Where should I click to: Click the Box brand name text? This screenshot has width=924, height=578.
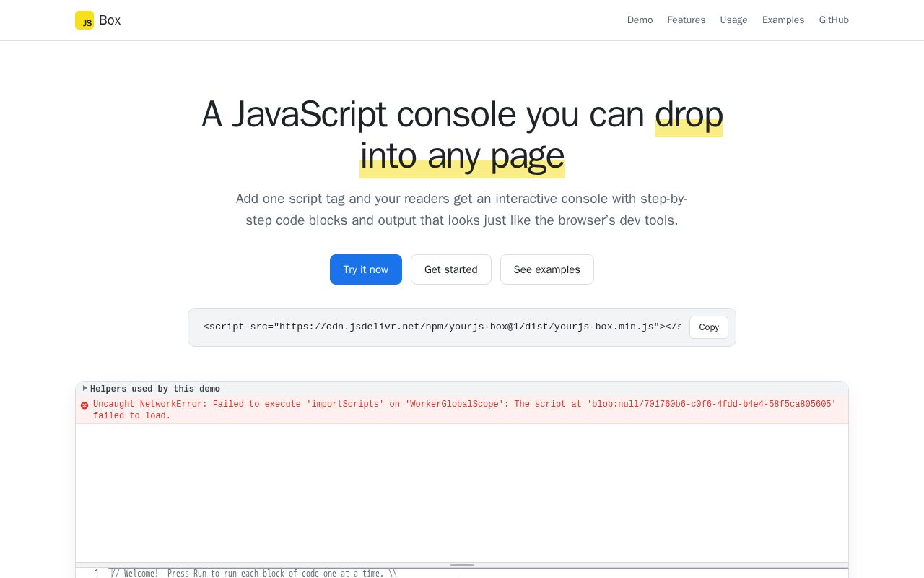click(x=110, y=20)
